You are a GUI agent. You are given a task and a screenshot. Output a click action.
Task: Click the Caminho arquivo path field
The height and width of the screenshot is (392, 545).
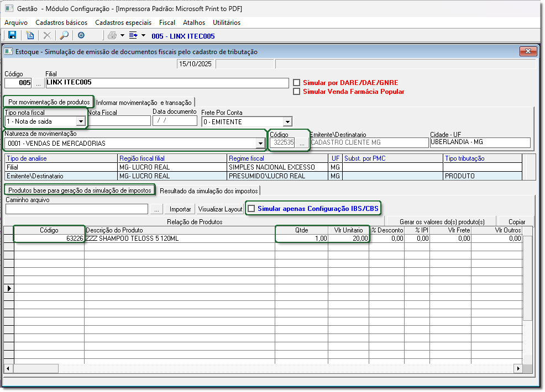(77, 209)
